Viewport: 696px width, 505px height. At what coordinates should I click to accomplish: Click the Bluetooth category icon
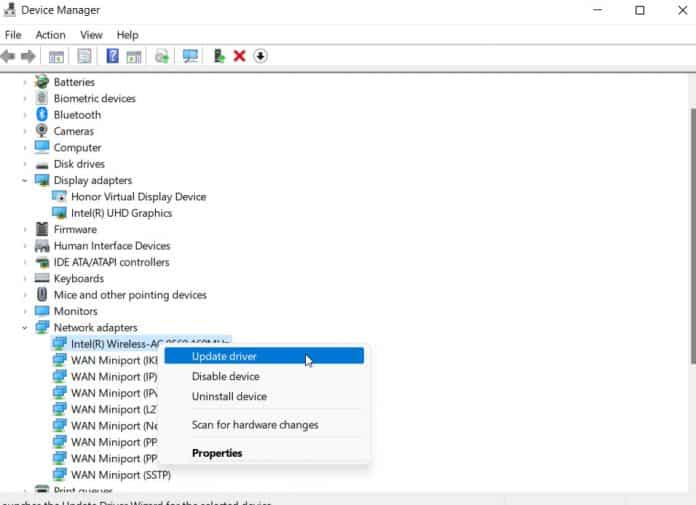(42, 115)
